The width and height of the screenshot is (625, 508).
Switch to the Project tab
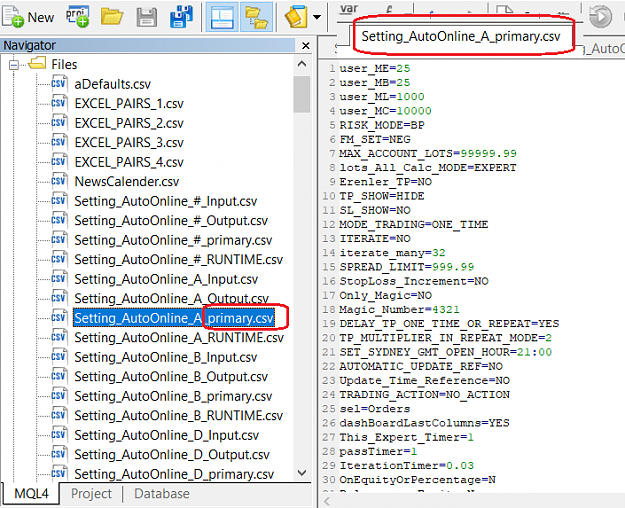91,494
